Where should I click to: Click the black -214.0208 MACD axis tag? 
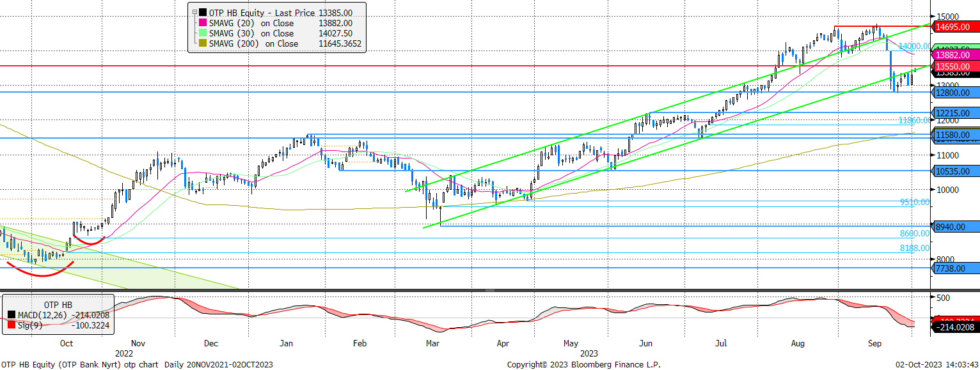click(955, 327)
